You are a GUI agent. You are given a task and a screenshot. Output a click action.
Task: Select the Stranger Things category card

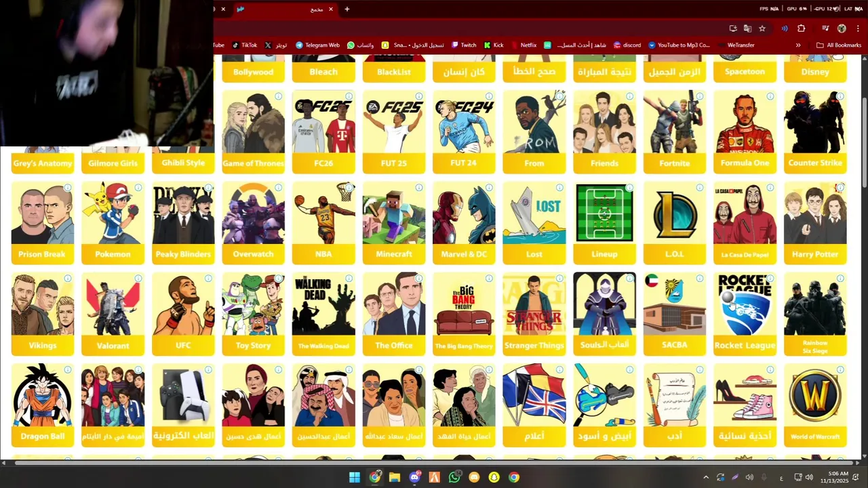pos(534,314)
